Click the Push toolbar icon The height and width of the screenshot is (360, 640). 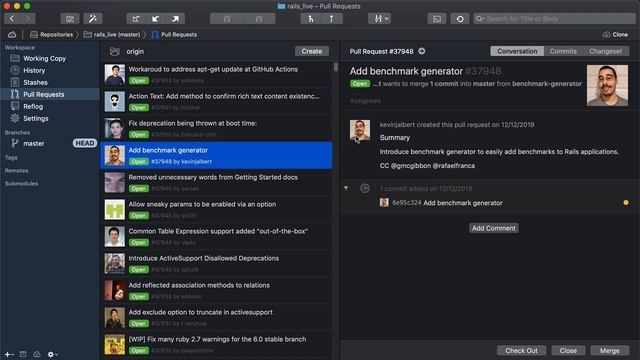click(175, 19)
